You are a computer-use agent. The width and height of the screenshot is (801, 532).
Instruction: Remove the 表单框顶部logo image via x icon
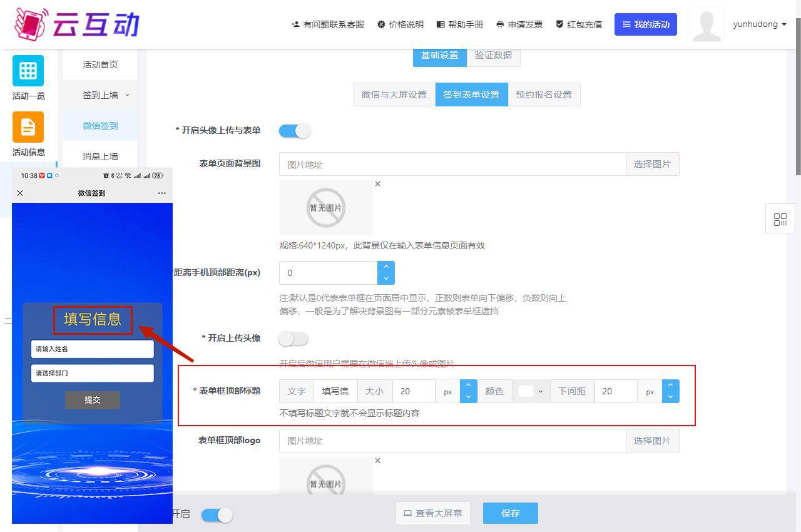pyautogui.click(x=377, y=461)
